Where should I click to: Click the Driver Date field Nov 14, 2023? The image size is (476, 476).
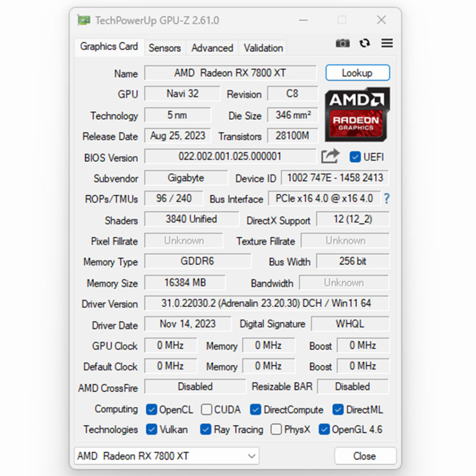(188, 324)
